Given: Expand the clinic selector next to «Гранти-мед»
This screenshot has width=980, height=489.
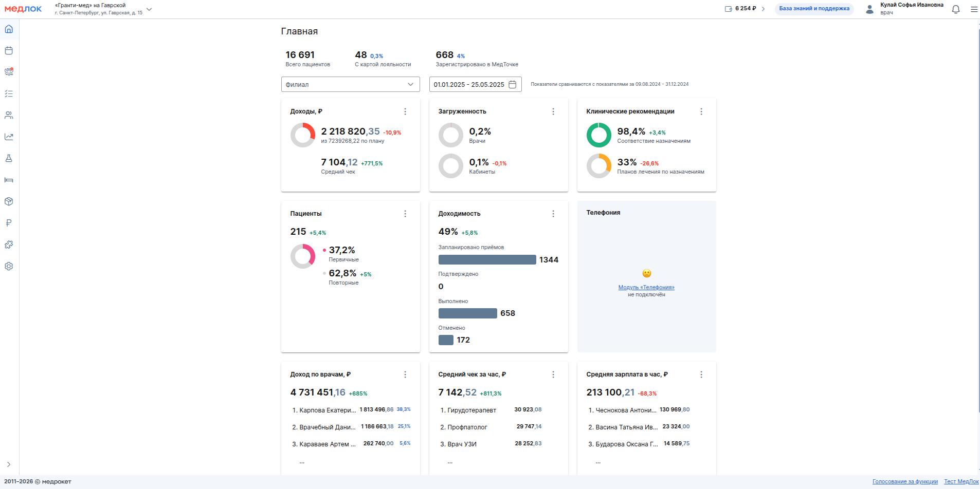Looking at the screenshot, I should (149, 9).
